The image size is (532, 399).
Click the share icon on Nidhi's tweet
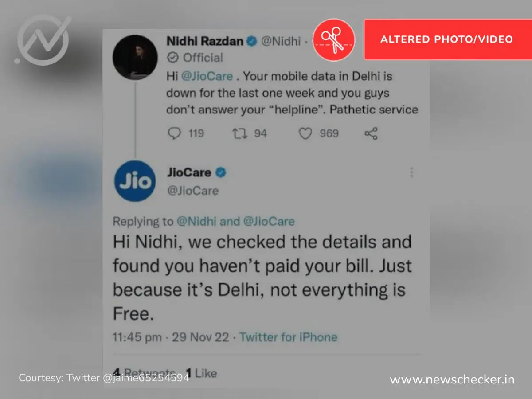371,133
